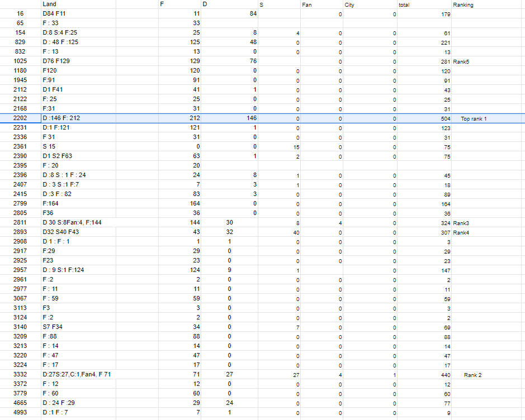Select total value 147 in row 2957
Image resolution: width=525 pixels, height=420 pixels.
click(x=424, y=270)
